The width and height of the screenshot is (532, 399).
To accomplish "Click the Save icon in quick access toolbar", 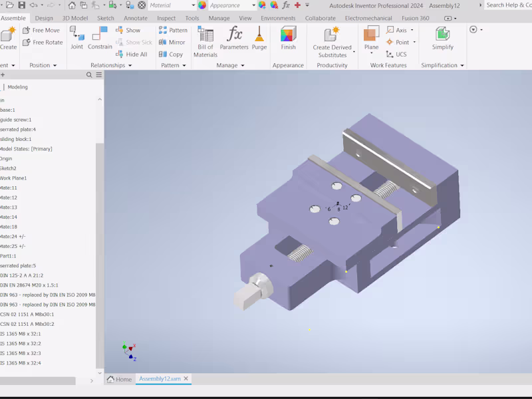I will tap(22, 5).
